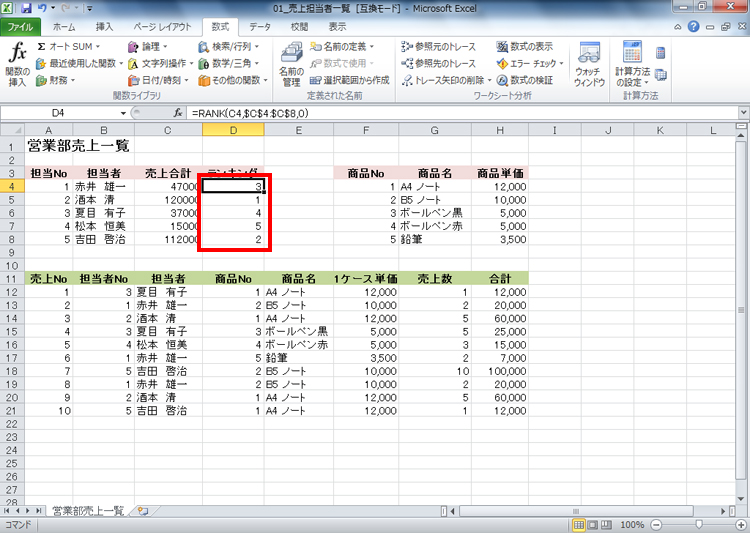Click the オート SUM icon

(x=42, y=46)
